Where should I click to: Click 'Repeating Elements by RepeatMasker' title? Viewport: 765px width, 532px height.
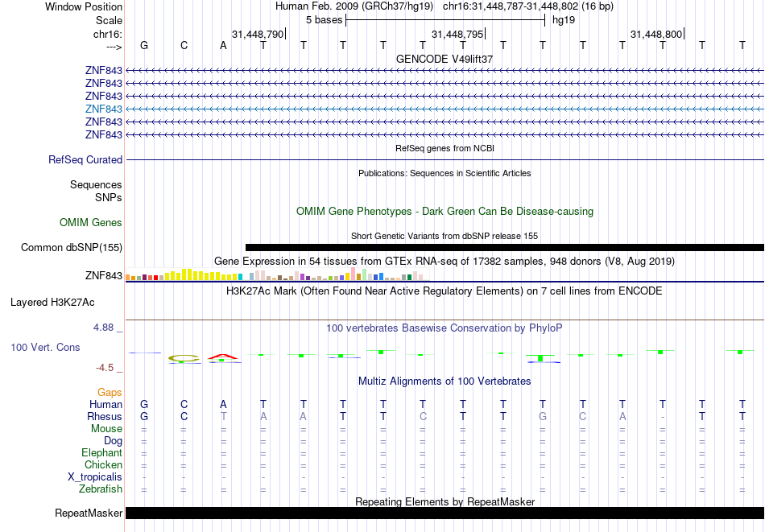[x=445, y=501]
